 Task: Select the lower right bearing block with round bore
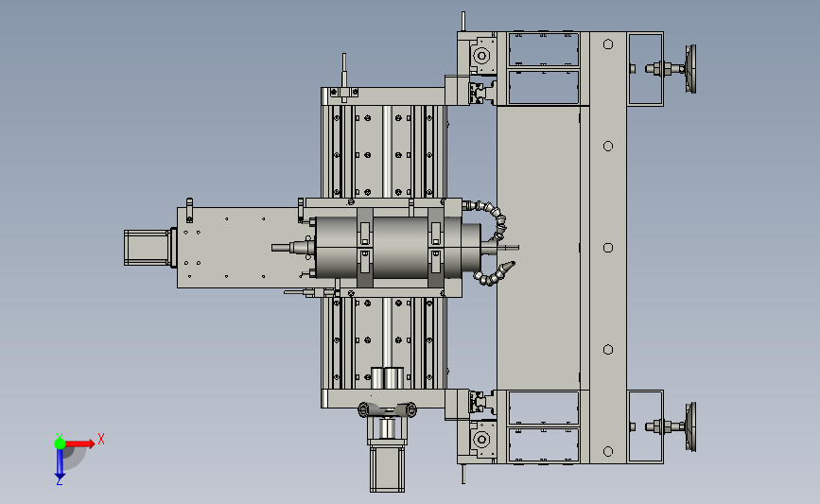click(x=481, y=440)
